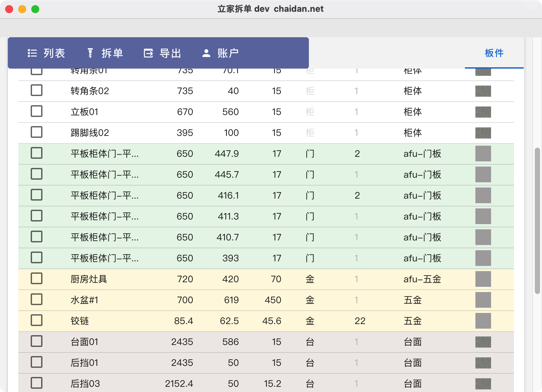Image resolution: width=542 pixels, height=392 pixels.
Task: Click the gray swatch in the 厨房灶具 row
Action: coord(483,279)
